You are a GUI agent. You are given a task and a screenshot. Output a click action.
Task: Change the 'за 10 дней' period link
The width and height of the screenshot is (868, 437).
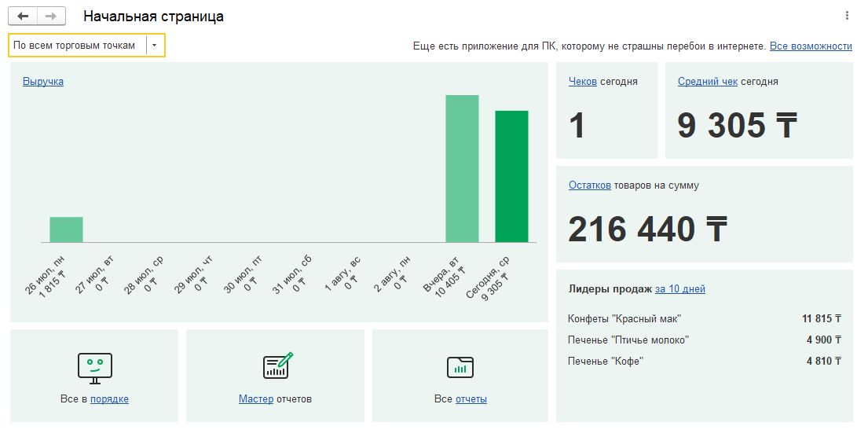[x=680, y=289]
